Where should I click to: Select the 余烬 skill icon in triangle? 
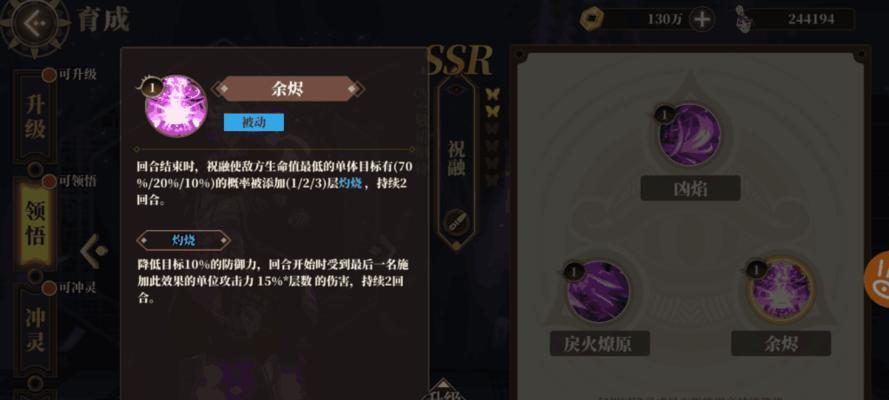pyautogui.click(x=782, y=290)
